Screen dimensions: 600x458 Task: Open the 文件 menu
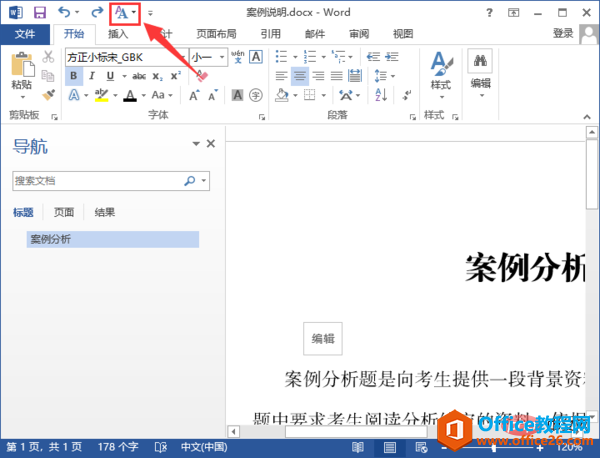(25, 34)
